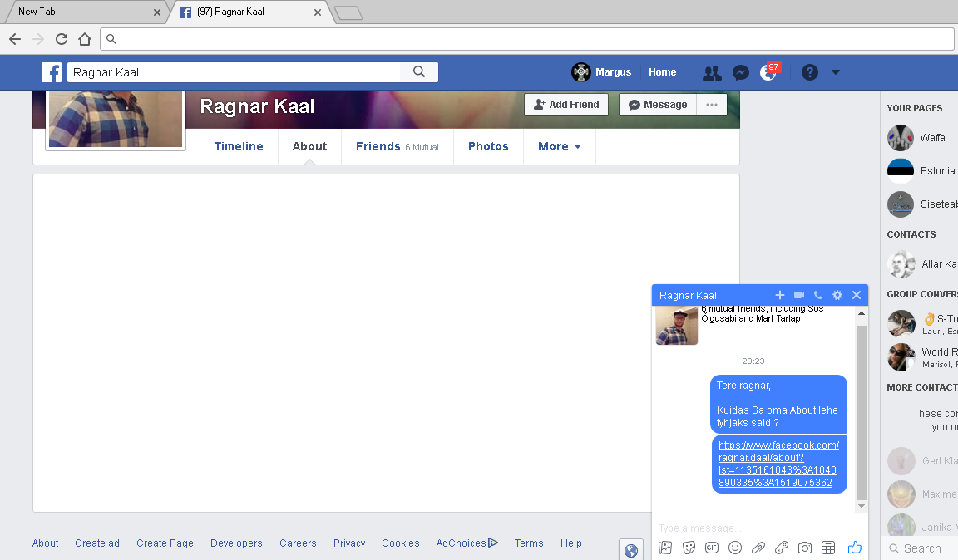The width and height of the screenshot is (958, 560).
Task: Start a video call in chat header
Action: (799, 295)
